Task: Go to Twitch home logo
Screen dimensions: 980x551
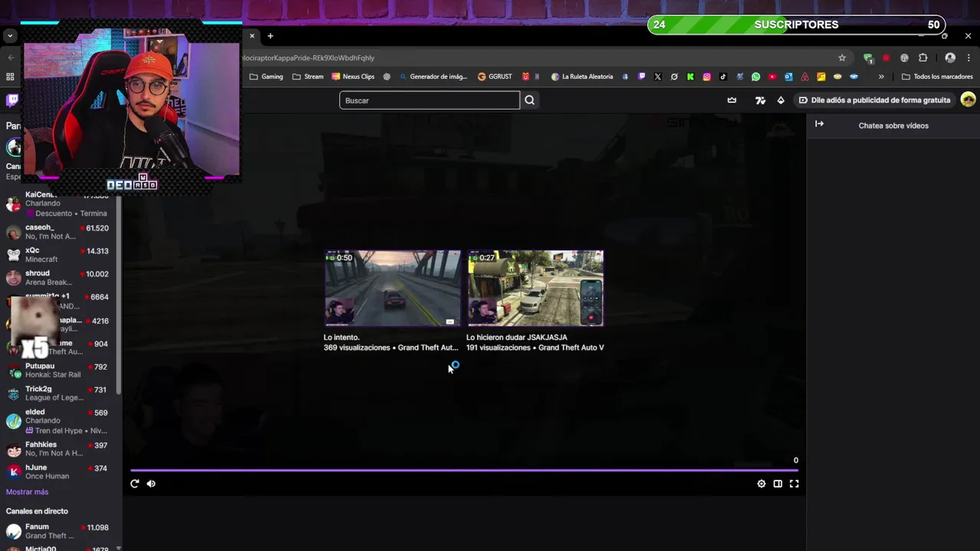Action: (x=12, y=100)
